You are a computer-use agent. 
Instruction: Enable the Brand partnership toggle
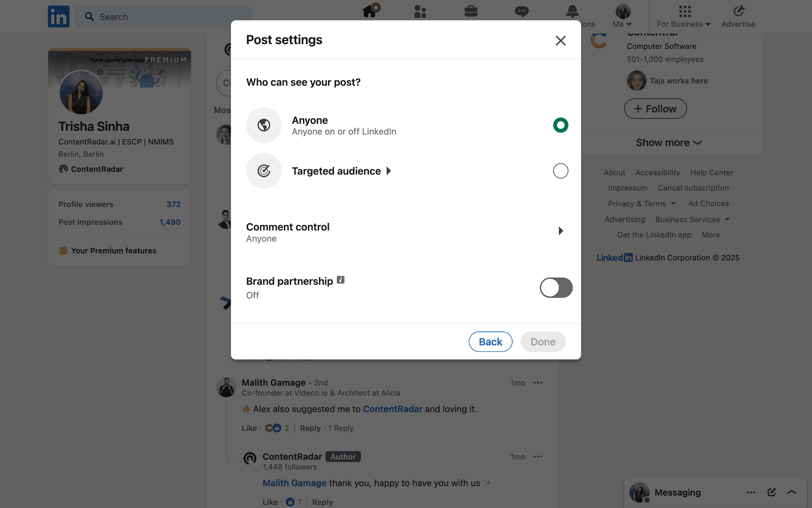coord(556,288)
